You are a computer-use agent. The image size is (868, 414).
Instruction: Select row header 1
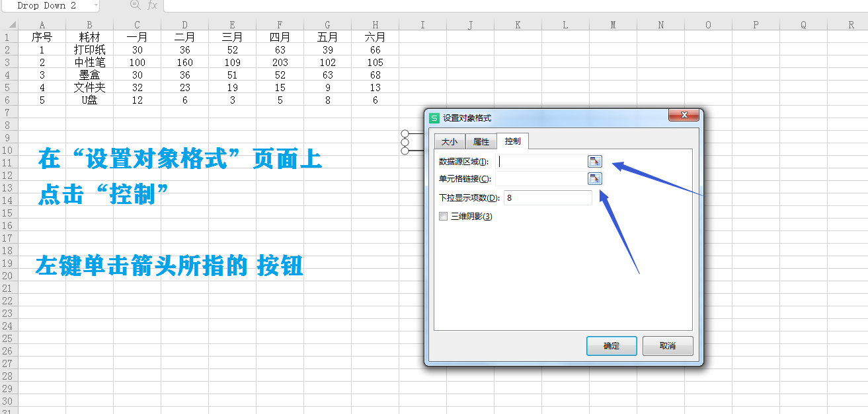(9, 37)
